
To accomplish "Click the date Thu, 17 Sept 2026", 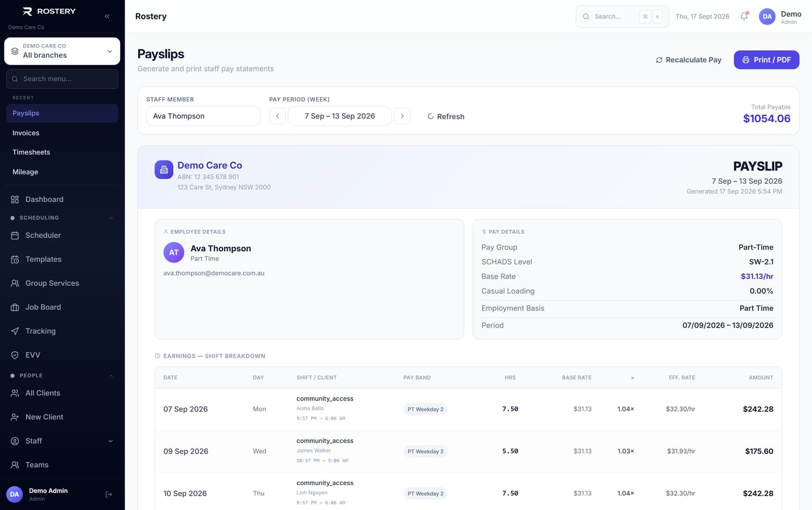I will 702,17.
